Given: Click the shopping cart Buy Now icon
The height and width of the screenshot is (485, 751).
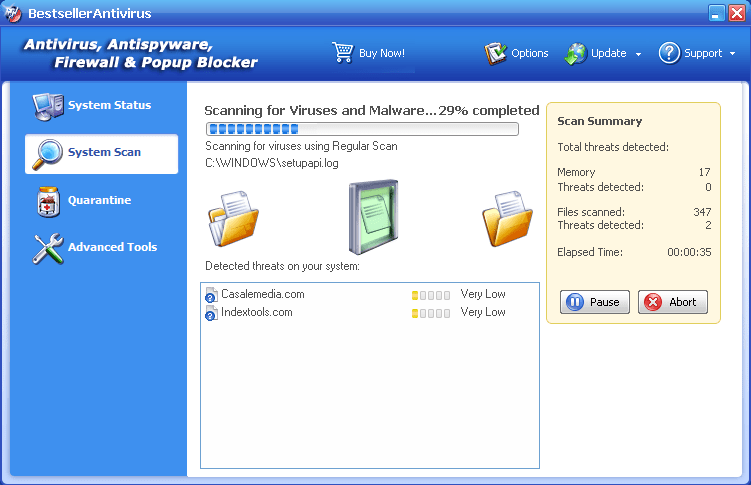Looking at the screenshot, I should click(342, 53).
